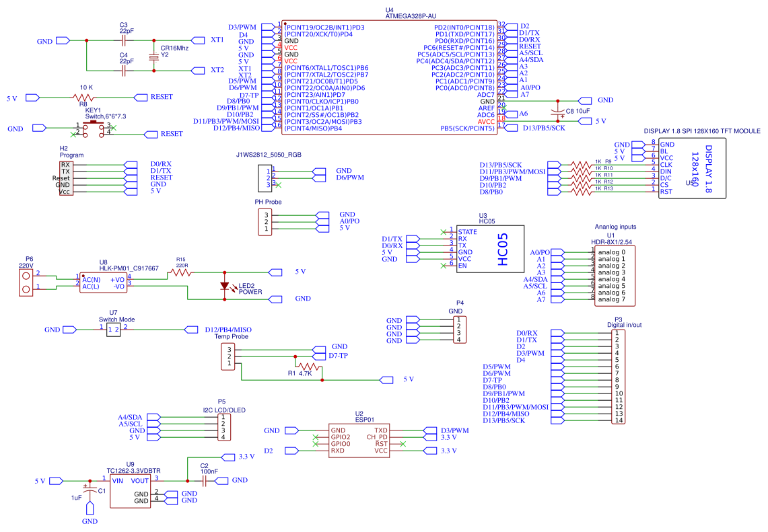Click the analog 0 pin label

pyautogui.click(x=611, y=252)
